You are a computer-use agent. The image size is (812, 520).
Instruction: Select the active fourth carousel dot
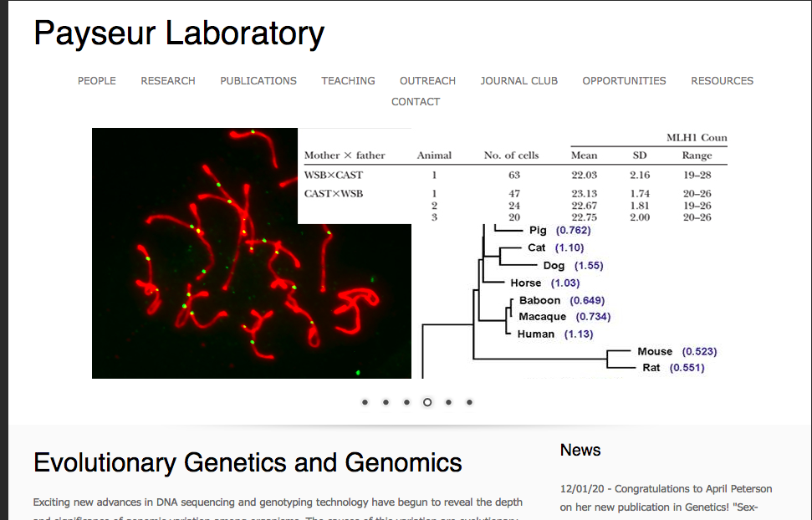tap(427, 402)
